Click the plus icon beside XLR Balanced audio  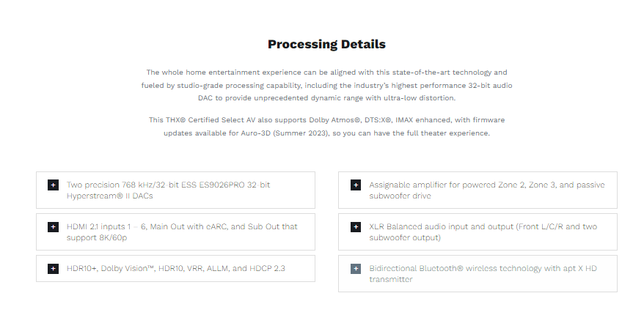(x=356, y=227)
